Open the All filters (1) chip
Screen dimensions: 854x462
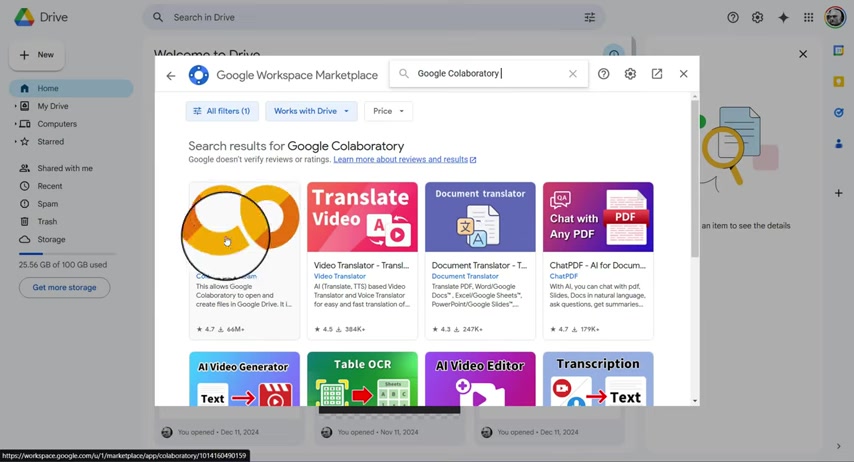tap(222, 111)
